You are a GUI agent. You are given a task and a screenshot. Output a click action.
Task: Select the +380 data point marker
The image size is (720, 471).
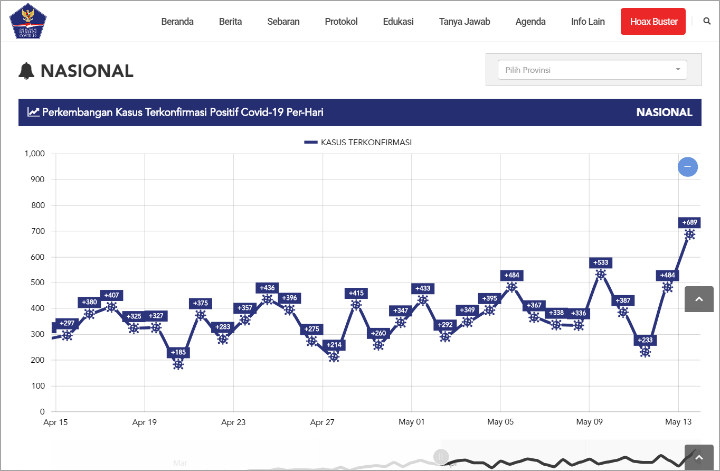89,314
